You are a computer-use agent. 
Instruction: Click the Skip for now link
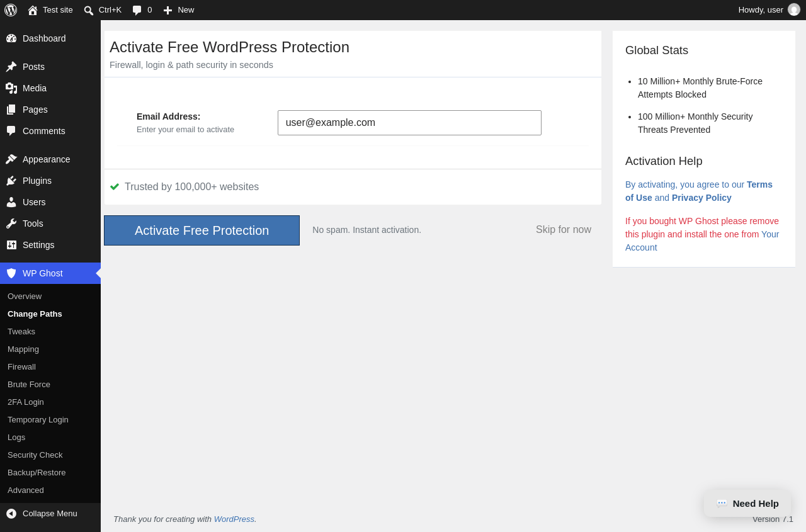(x=564, y=229)
